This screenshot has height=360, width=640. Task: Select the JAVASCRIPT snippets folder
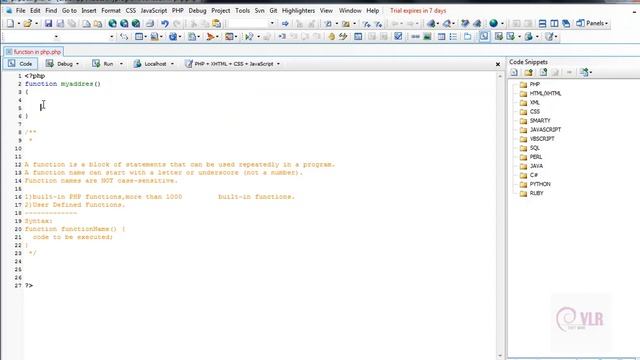point(540,130)
